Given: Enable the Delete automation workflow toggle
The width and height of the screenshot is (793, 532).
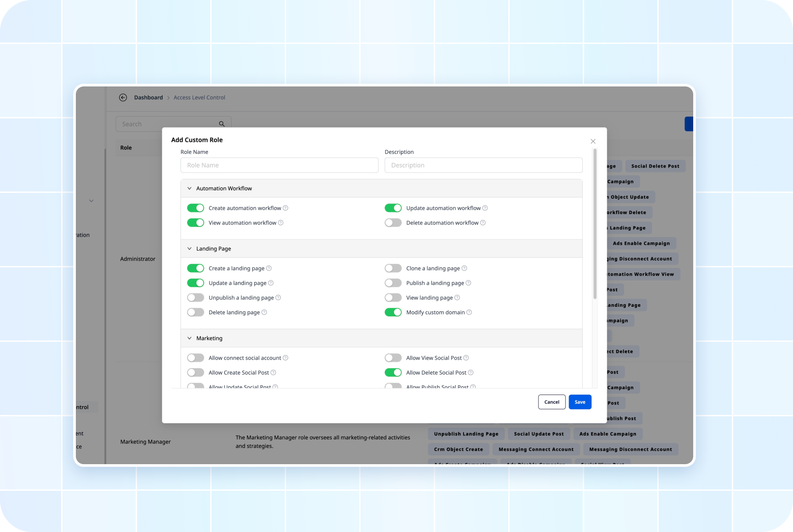Looking at the screenshot, I should (x=393, y=223).
